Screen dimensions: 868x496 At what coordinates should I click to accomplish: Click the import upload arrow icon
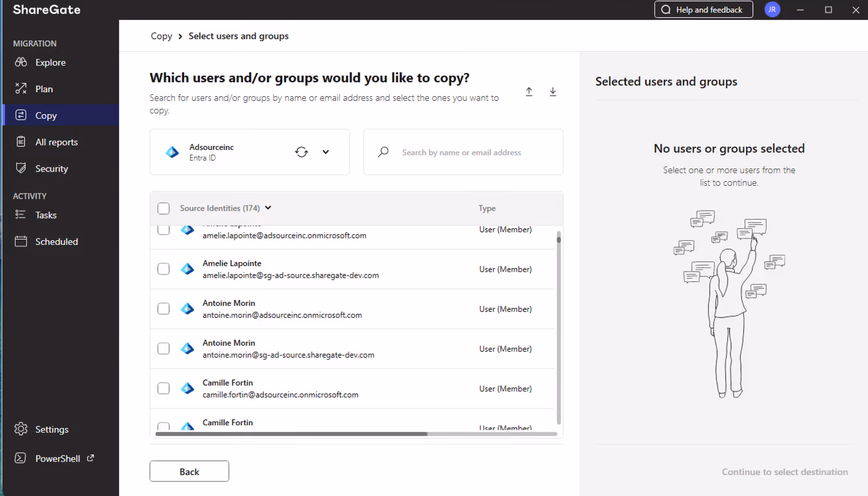[x=529, y=92]
